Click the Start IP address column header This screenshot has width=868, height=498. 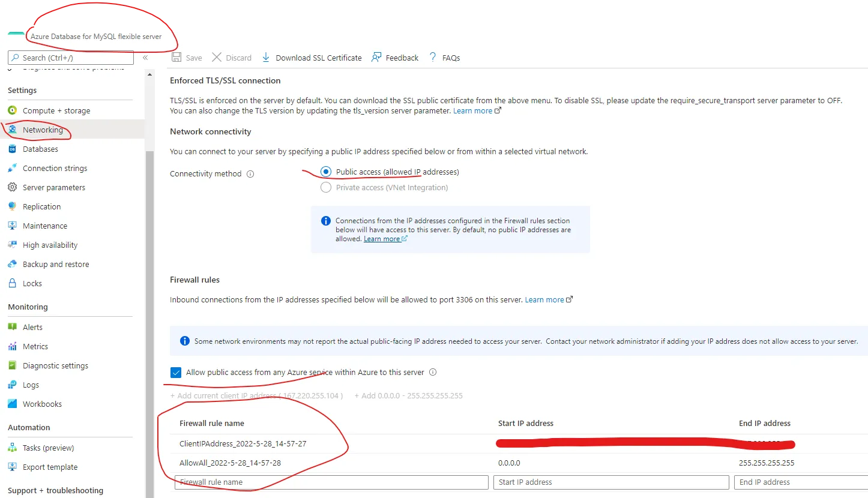coord(526,423)
